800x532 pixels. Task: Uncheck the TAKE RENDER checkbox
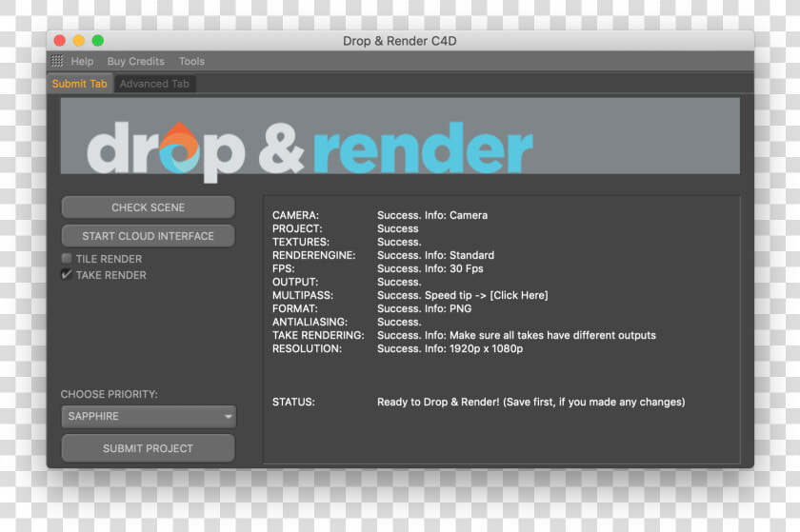[x=67, y=275]
